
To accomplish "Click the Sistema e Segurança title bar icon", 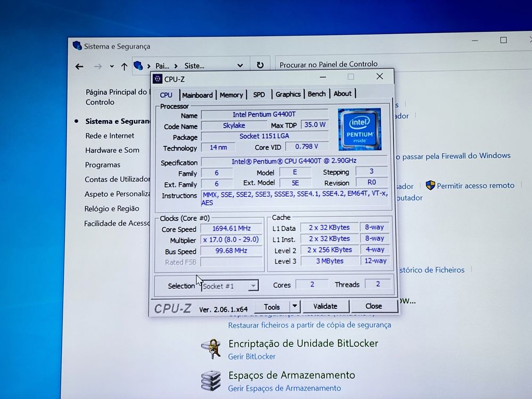I will [77, 45].
